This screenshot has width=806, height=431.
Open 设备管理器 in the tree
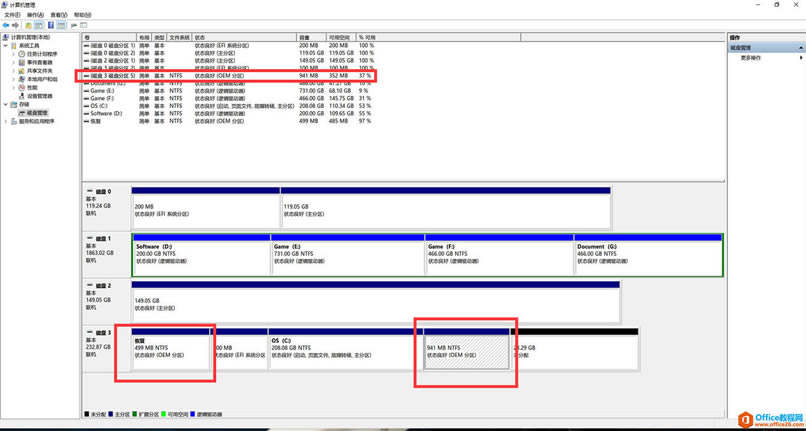point(35,96)
